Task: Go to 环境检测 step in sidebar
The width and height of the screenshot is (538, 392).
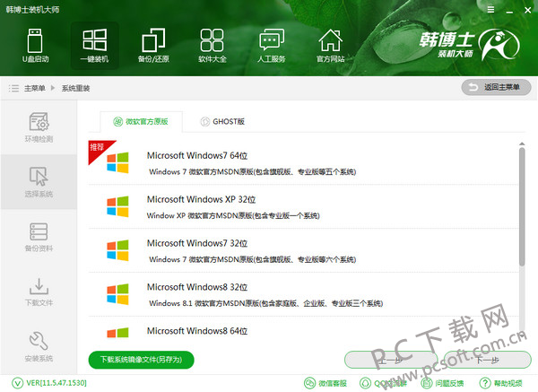Action: tap(39, 127)
